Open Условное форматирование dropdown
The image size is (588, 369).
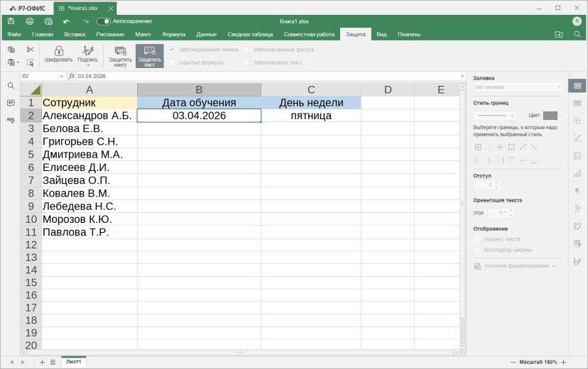coord(514,266)
